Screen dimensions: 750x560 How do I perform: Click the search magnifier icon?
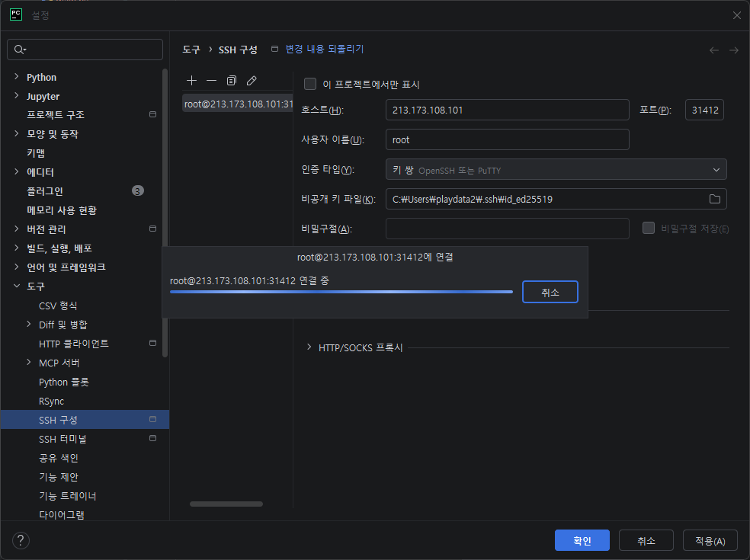point(20,50)
